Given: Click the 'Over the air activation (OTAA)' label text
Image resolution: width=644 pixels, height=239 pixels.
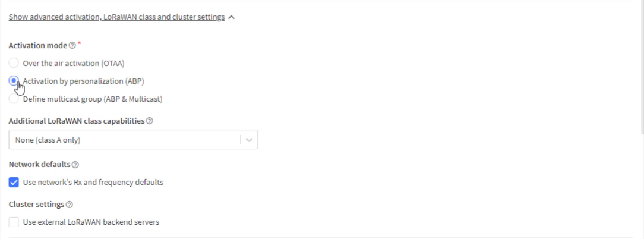Looking at the screenshot, I should click(x=74, y=64).
